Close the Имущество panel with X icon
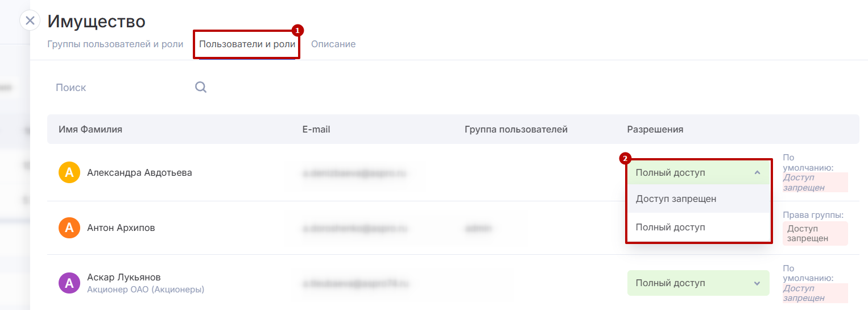Image resolution: width=868 pixels, height=310 pixels. 30,20
